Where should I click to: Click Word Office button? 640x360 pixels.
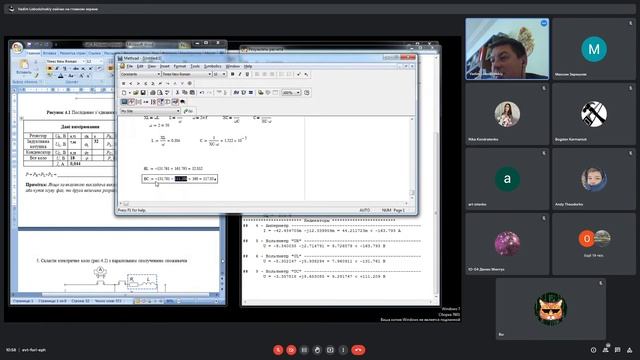[x=17, y=48]
